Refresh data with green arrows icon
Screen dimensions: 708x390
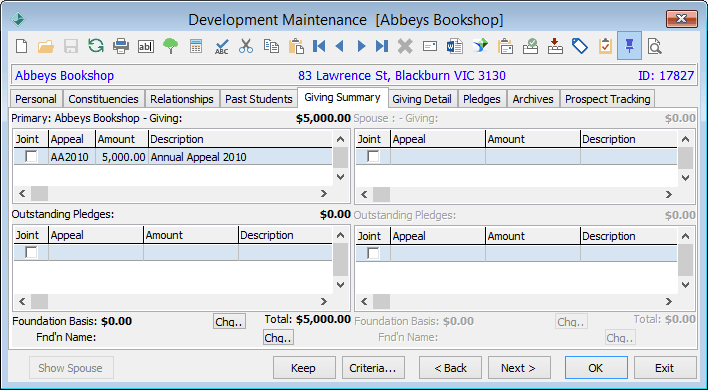(x=96, y=46)
